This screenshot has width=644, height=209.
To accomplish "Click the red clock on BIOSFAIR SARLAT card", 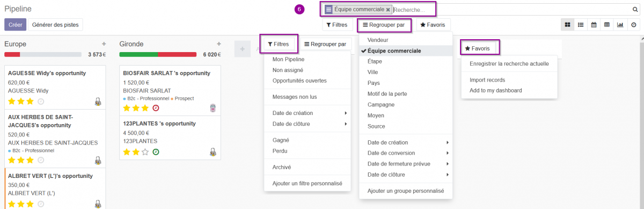I will click(x=156, y=107).
